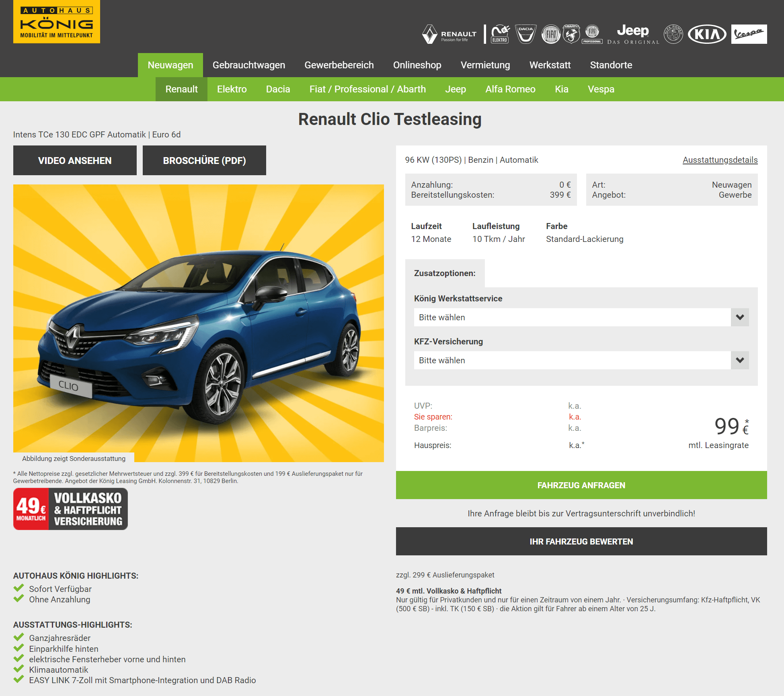Go to the Kia submenu
This screenshot has height=696, width=784.
coord(562,89)
